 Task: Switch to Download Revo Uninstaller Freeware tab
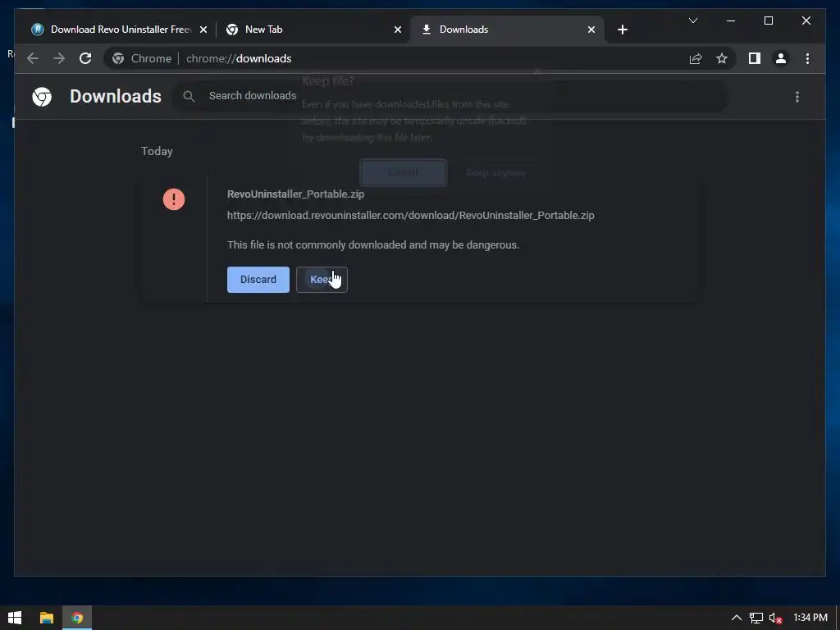(x=118, y=30)
